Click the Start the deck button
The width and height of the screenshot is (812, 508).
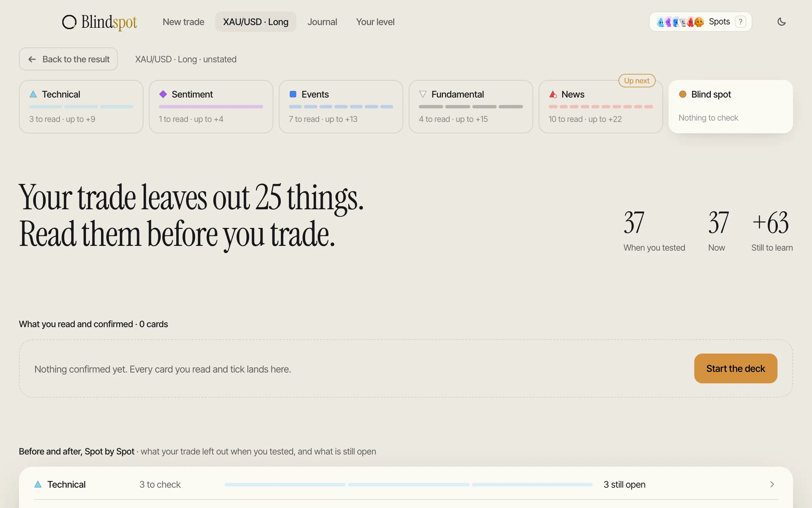(736, 368)
